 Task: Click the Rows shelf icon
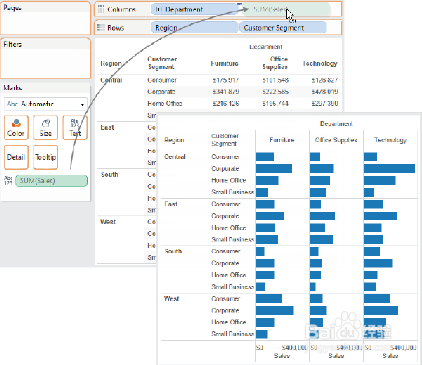click(101, 28)
